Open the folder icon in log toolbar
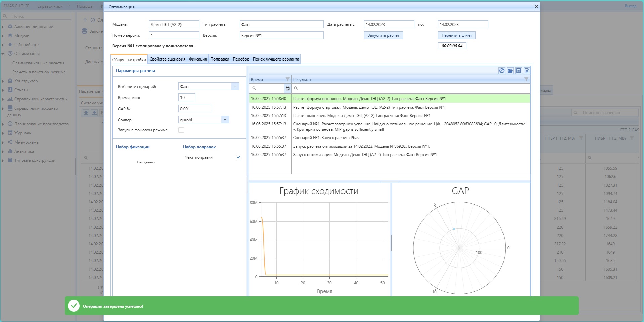 (510, 71)
